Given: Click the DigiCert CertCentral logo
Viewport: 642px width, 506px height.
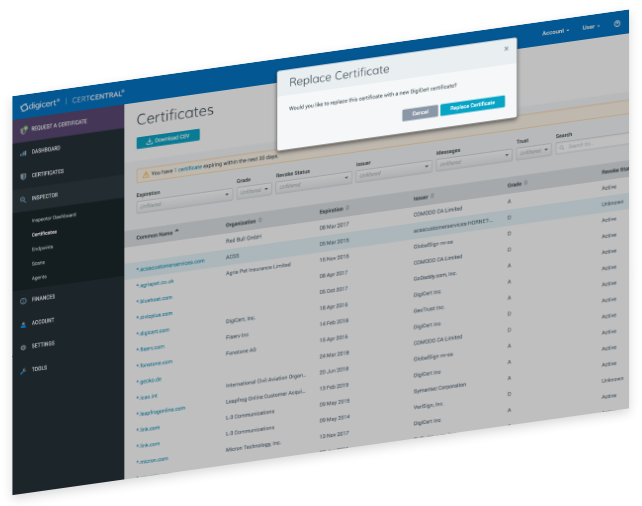Looking at the screenshot, I should (72, 101).
